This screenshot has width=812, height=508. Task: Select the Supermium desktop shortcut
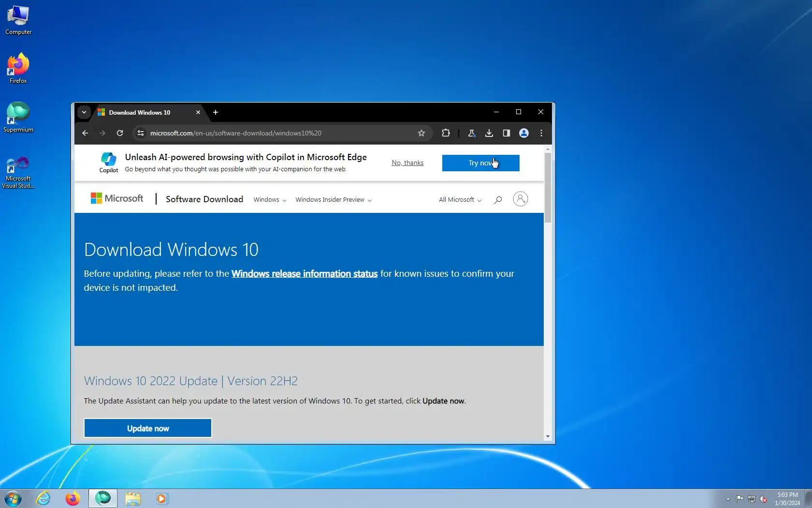click(18, 117)
